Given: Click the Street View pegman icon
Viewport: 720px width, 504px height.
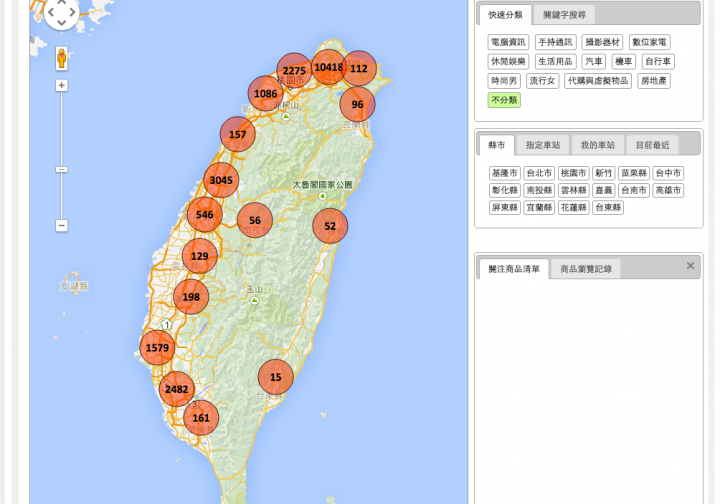Looking at the screenshot, I should tap(62, 59).
